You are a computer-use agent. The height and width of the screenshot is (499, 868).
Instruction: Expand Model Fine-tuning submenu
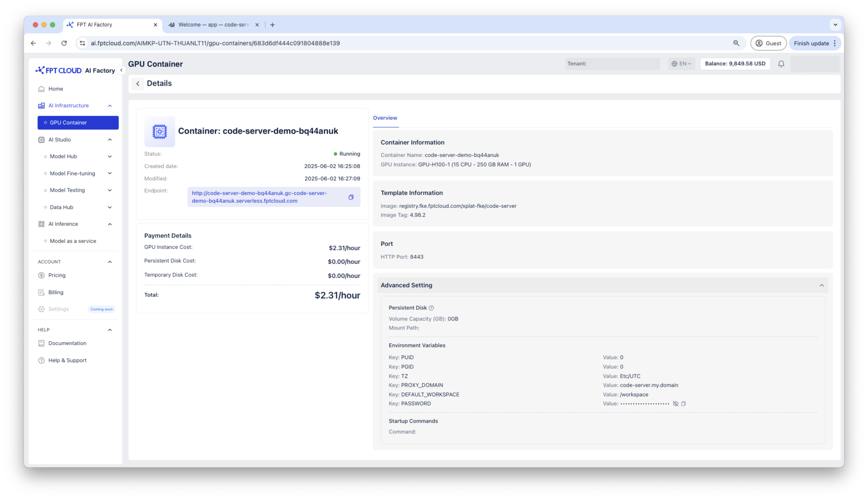[110, 173]
